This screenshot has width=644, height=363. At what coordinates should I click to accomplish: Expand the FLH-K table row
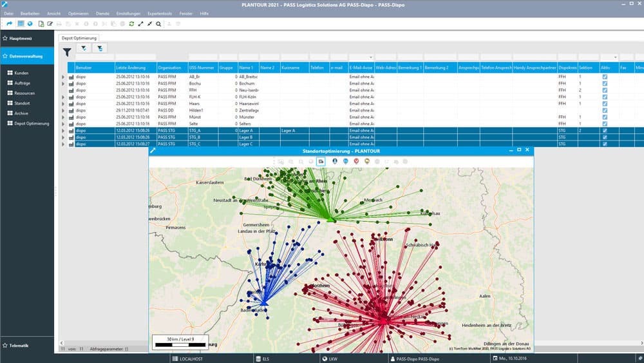[63, 97]
